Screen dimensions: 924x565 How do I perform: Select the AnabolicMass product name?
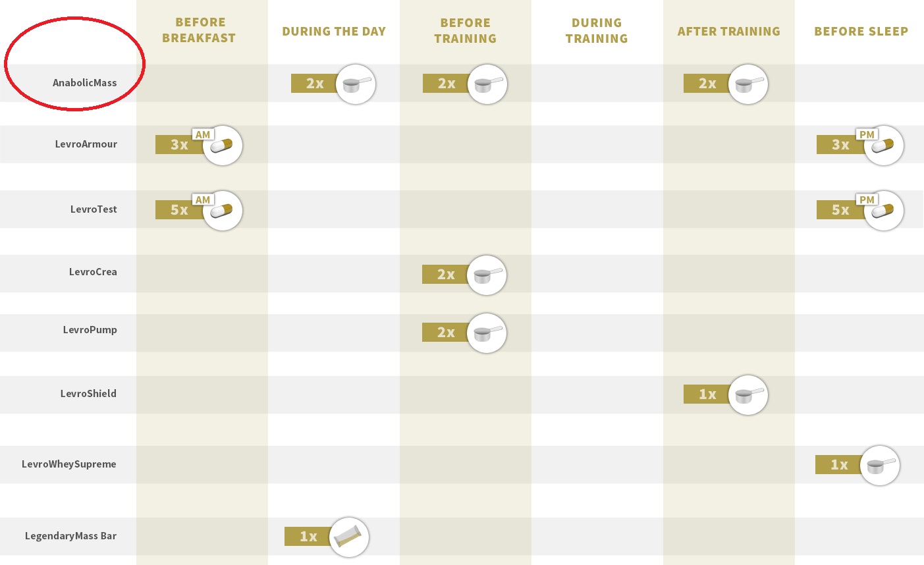(x=85, y=83)
